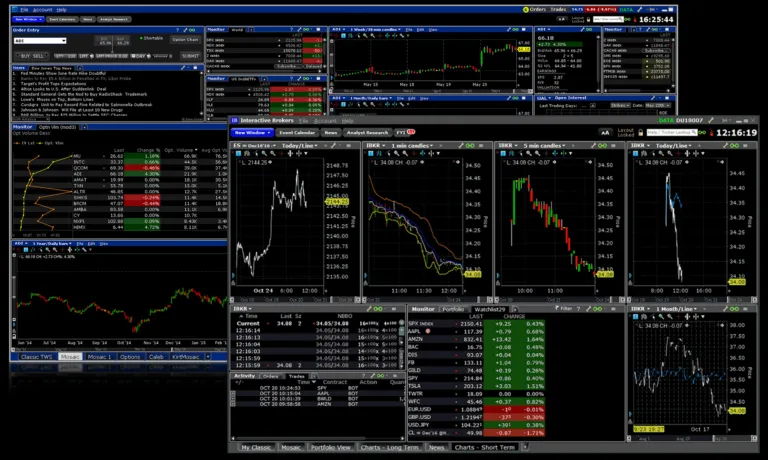Switch to Classic TWS tab in back window
The height and width of the screenshot is (460, 768).
tap(36, 357)
